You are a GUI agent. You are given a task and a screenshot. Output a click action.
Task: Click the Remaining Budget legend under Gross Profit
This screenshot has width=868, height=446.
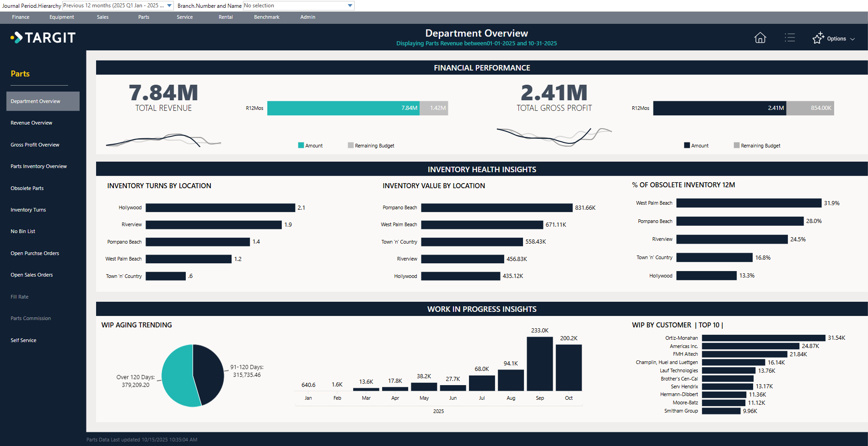pyautogui.click(x=737, y=145)
